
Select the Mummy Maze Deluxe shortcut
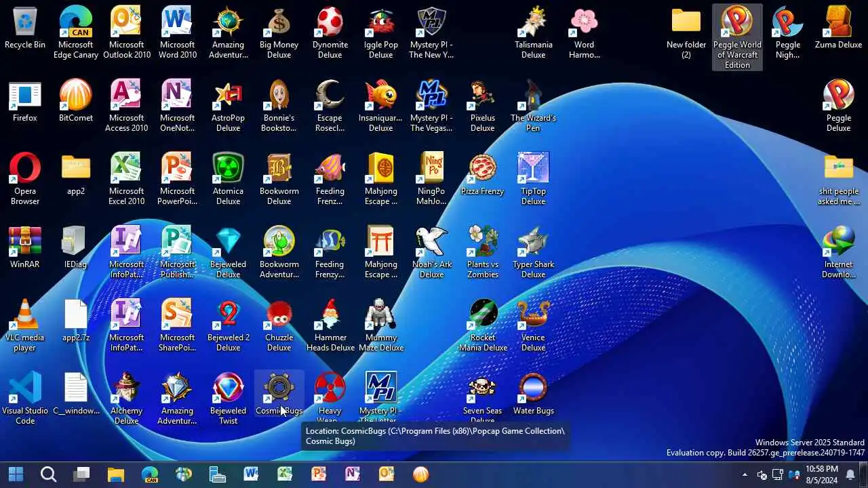[x=381, y=325]
